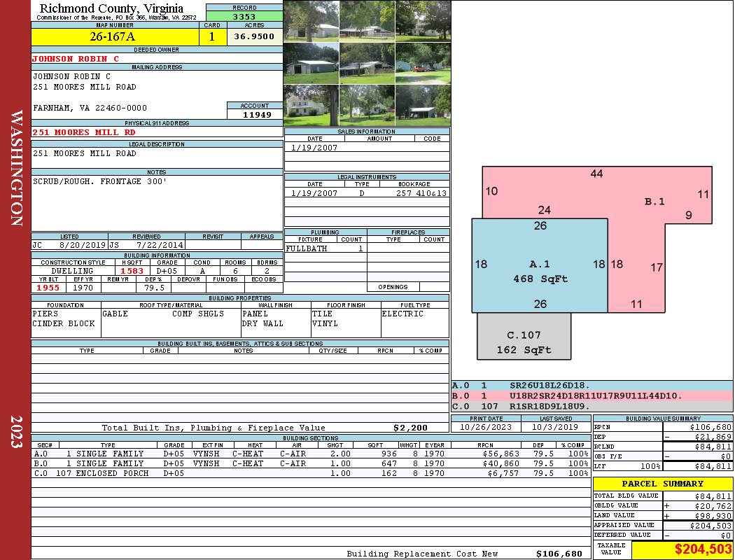Viewport: 735px width, 560px height.
Task: Click the green record number 3353 field
Action: click(244, 16)
